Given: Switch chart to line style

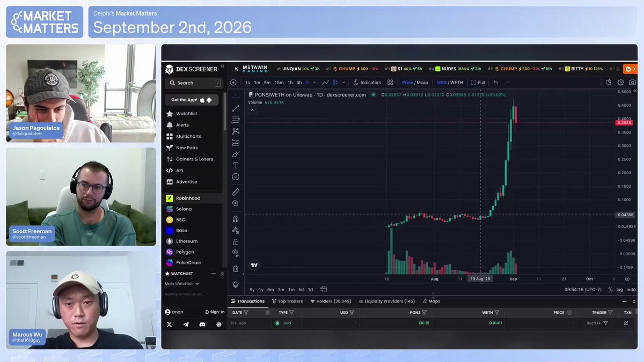Looking at the screenshot, I should click(325, 83).
